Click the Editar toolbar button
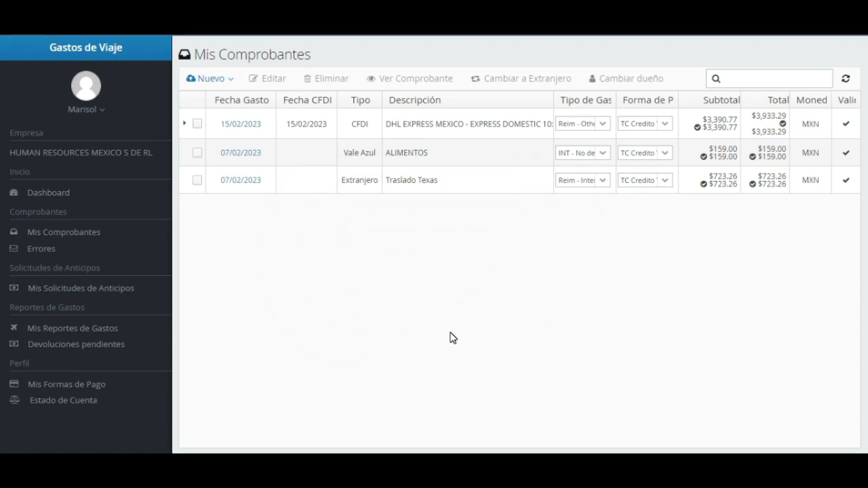868x488 pixels. coord(268,78)
